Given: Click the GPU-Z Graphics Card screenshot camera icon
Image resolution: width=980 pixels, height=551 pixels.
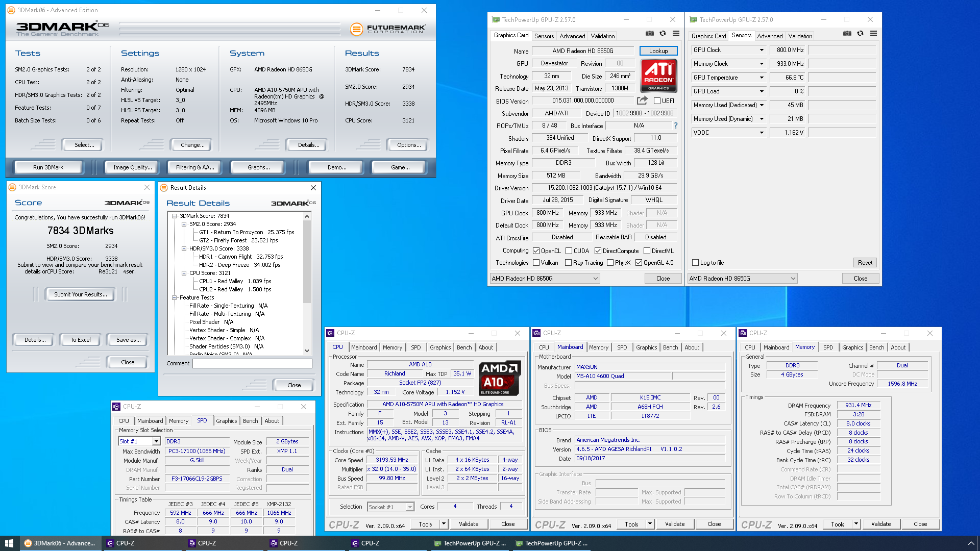Looking at the screenshot, I should 649,34.
